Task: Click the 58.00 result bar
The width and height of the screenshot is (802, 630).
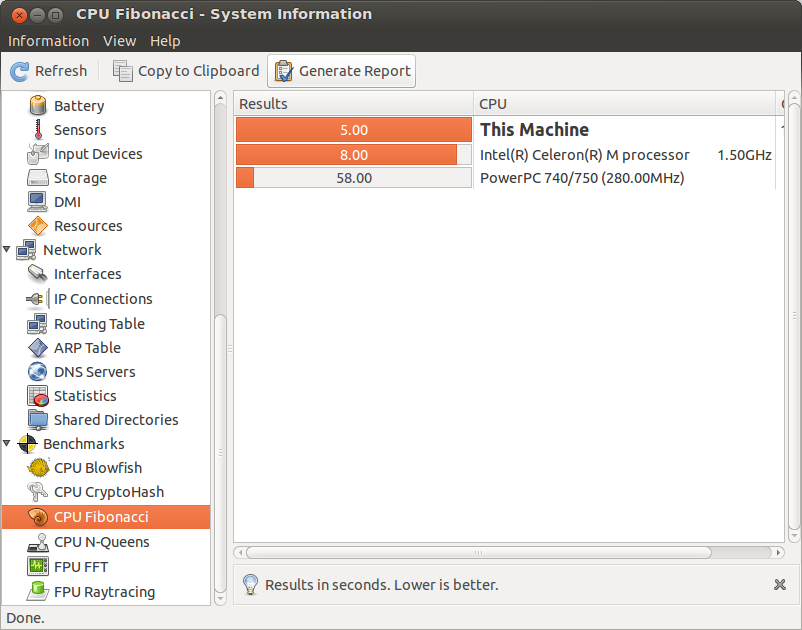Action: pos(354,178)
